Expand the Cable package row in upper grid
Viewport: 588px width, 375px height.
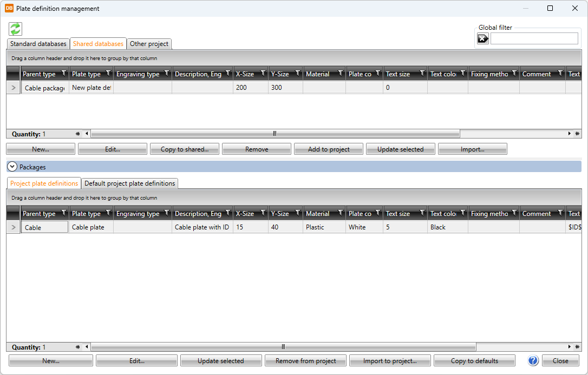[x=14, y=88]
